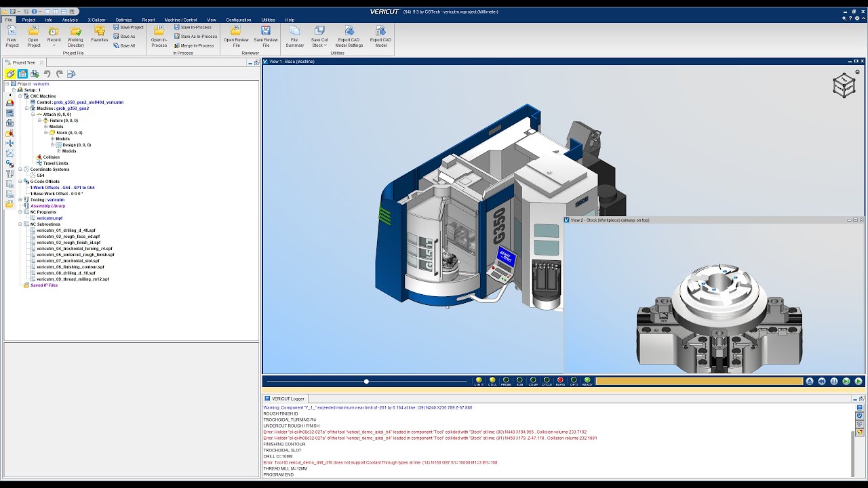
Task: Collapse the Stock (0, 0, 0) node
Action: 45,133
